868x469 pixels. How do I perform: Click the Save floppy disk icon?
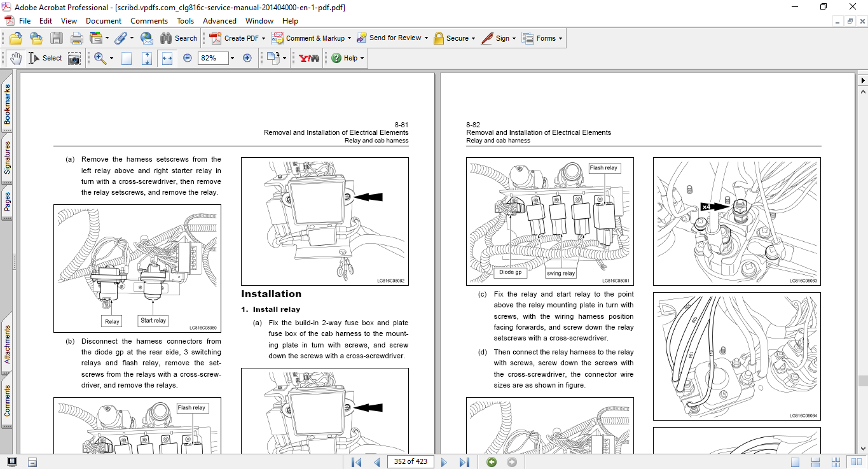(57, 38)
